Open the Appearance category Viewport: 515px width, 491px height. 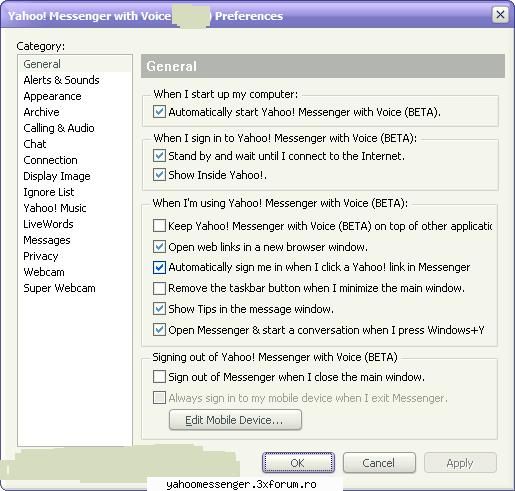[52, 96]
